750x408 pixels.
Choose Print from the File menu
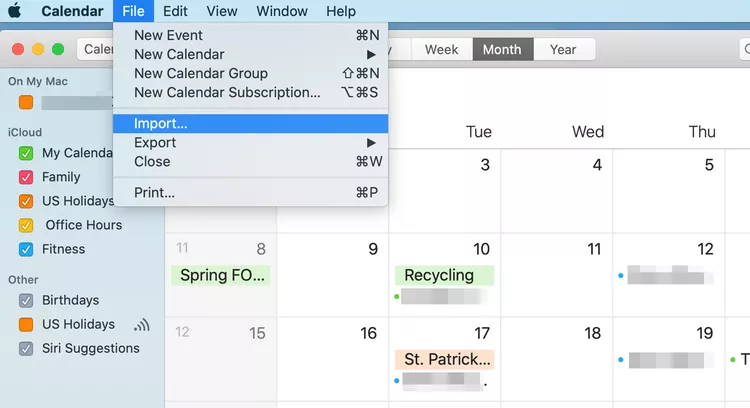tap(155, 192)
